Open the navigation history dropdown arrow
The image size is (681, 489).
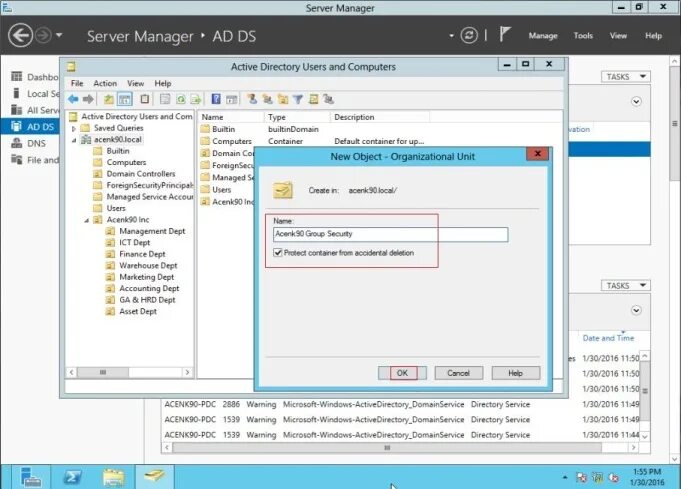point(59,35)
